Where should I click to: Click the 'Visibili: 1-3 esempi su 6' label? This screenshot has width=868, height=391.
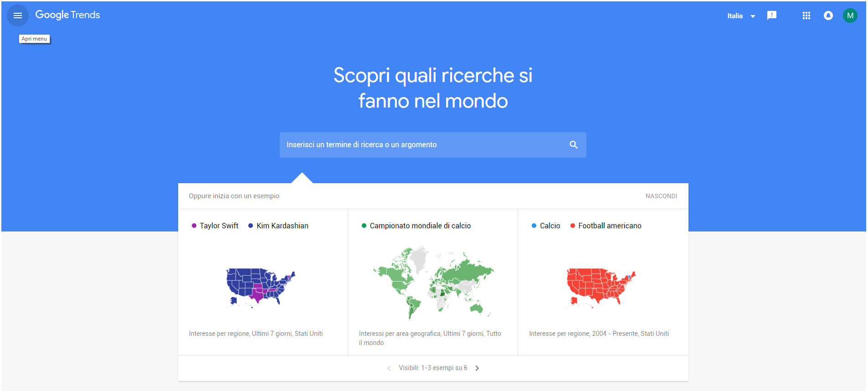tap(433, 368)
